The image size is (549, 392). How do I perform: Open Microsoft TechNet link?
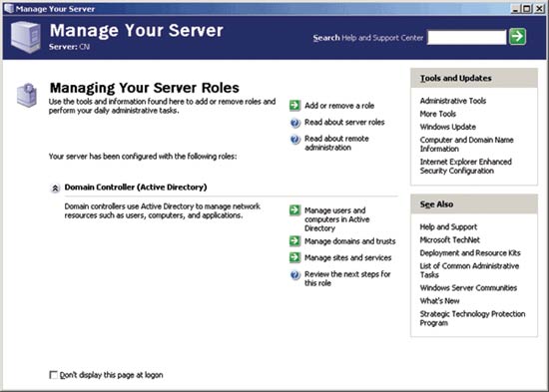click(449, 239)
